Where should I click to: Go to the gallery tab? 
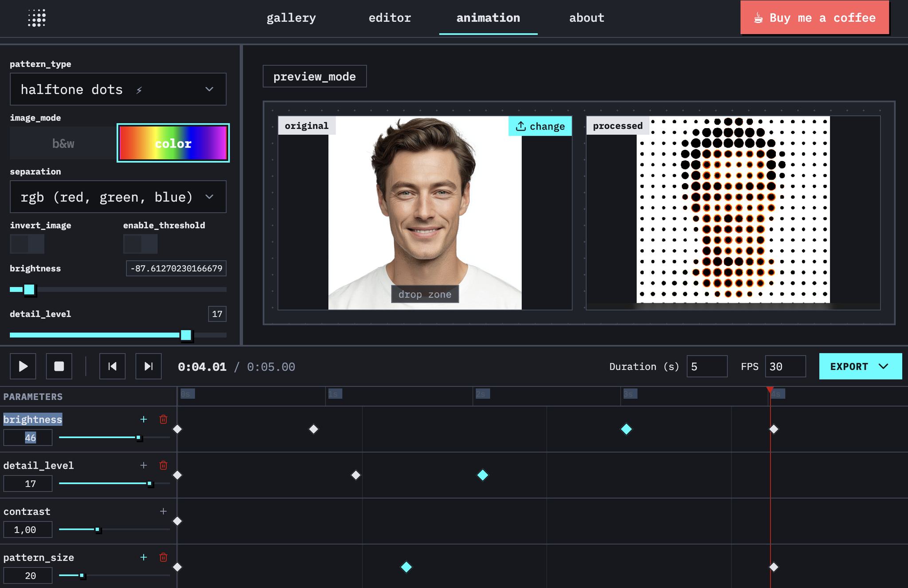291,18
